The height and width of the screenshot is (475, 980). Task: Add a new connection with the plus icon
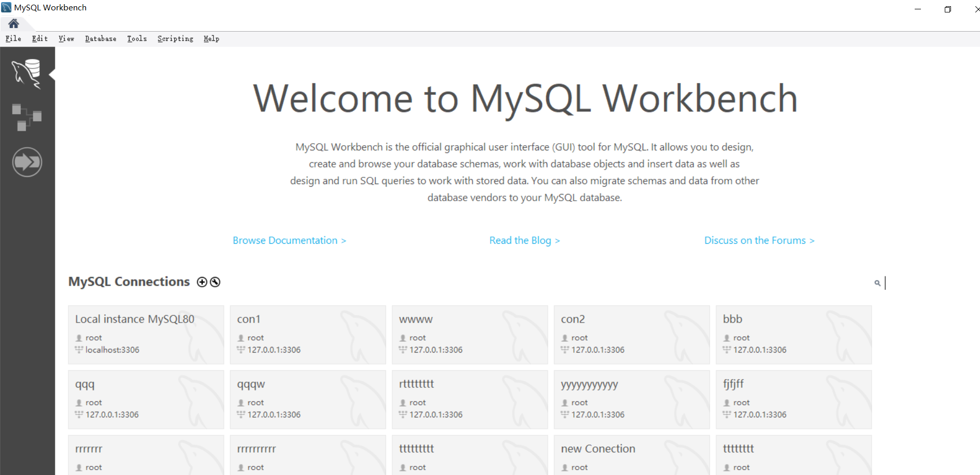click(202, 282)
